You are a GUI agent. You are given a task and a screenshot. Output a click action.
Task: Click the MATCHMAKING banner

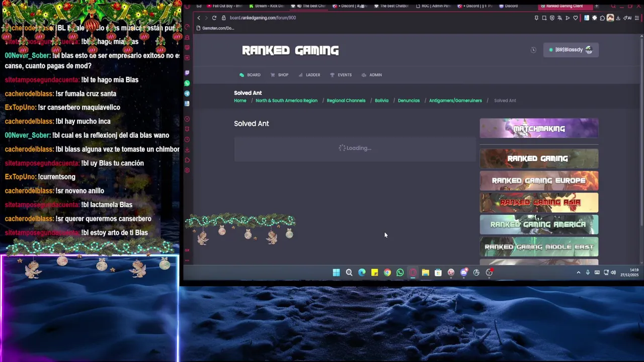(x=539, y=128)
